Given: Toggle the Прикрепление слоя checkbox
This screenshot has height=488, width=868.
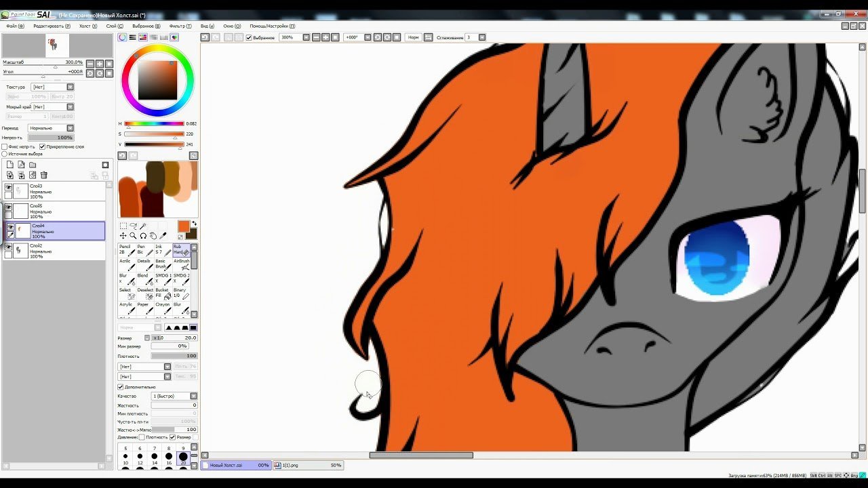Looking at the screenshot, I should [x=42, y=146].
